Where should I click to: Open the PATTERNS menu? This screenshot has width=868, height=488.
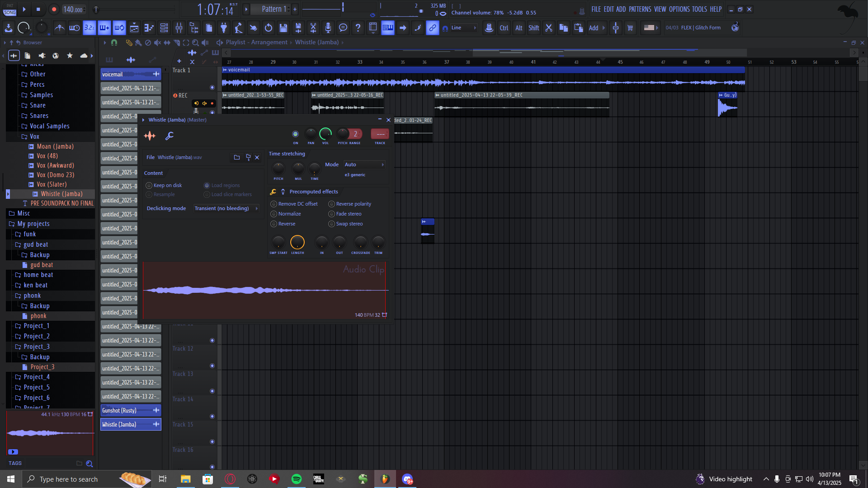[640, 9]
